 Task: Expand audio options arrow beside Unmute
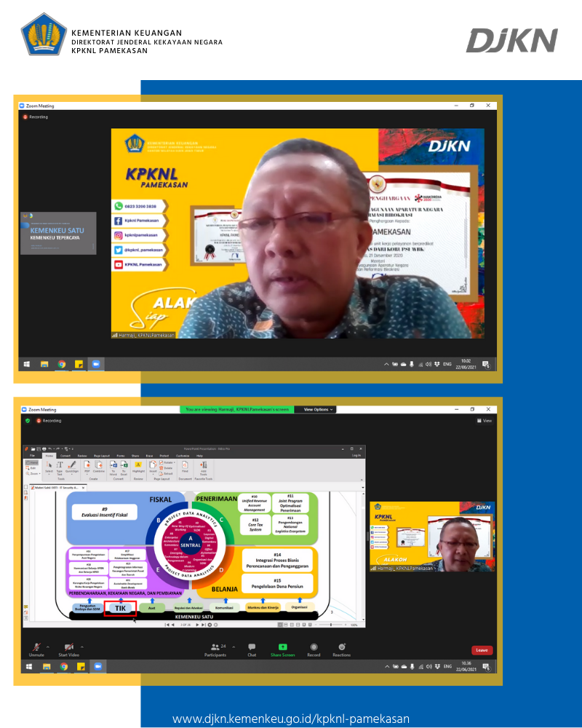pyautogui.click(x=48, y=646)
